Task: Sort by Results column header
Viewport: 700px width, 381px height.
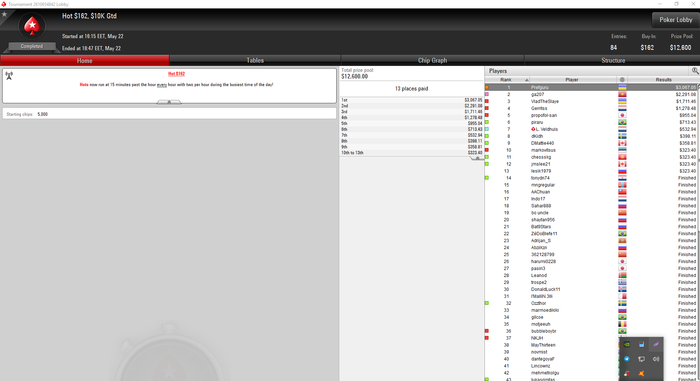Action: point(663,80)
